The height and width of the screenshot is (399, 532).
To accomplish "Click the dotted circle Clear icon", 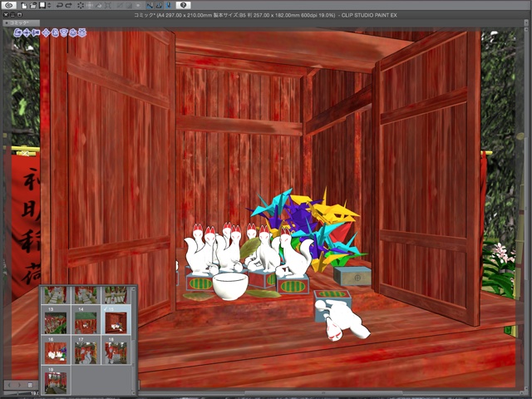I will [x=81, y=5].
